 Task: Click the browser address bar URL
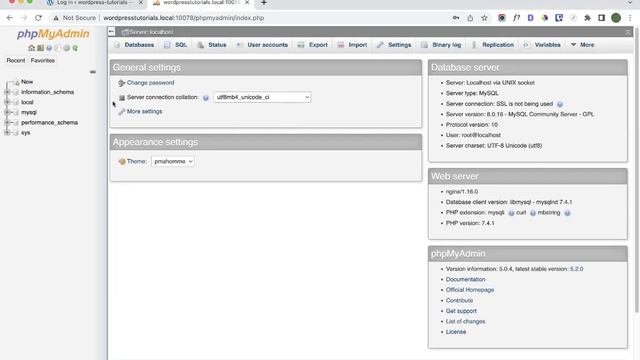click(184, 18)
